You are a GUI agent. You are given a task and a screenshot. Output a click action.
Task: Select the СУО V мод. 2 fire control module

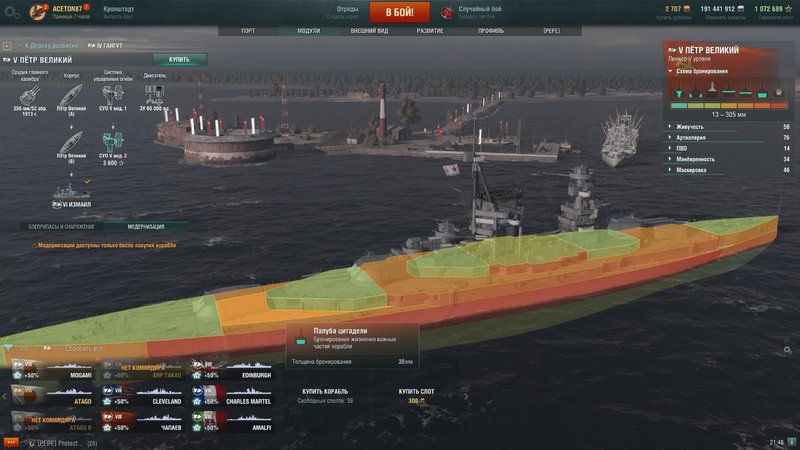tap(113, 142)
